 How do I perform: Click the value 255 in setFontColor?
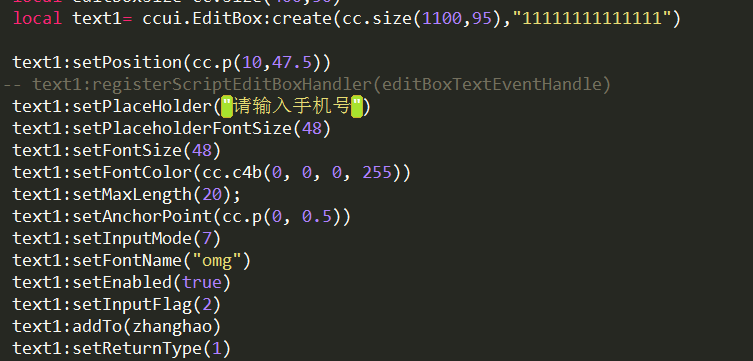click(377, 172)
